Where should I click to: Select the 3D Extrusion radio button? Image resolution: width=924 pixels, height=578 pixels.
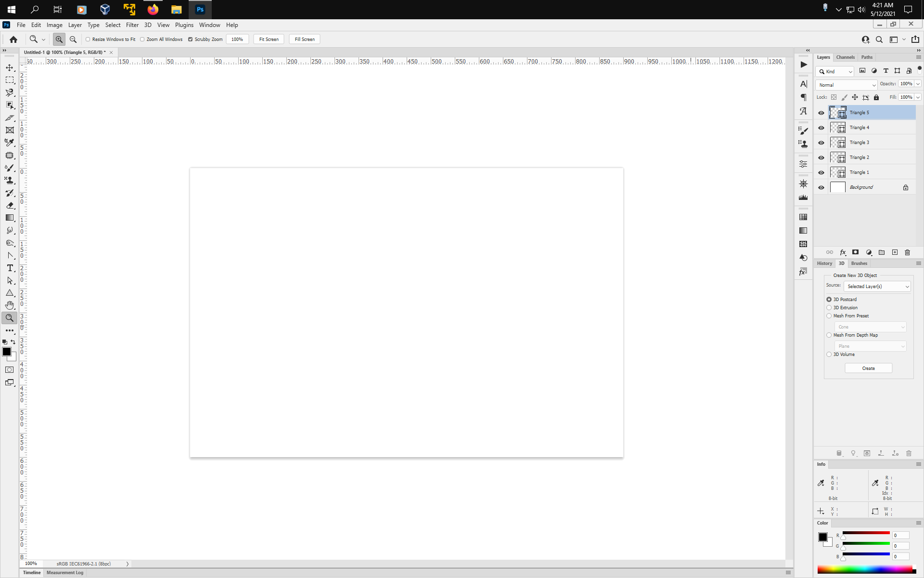829,307
